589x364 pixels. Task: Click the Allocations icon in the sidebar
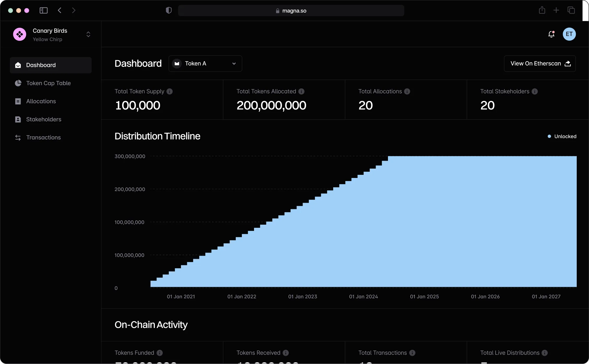pos(18,101)
